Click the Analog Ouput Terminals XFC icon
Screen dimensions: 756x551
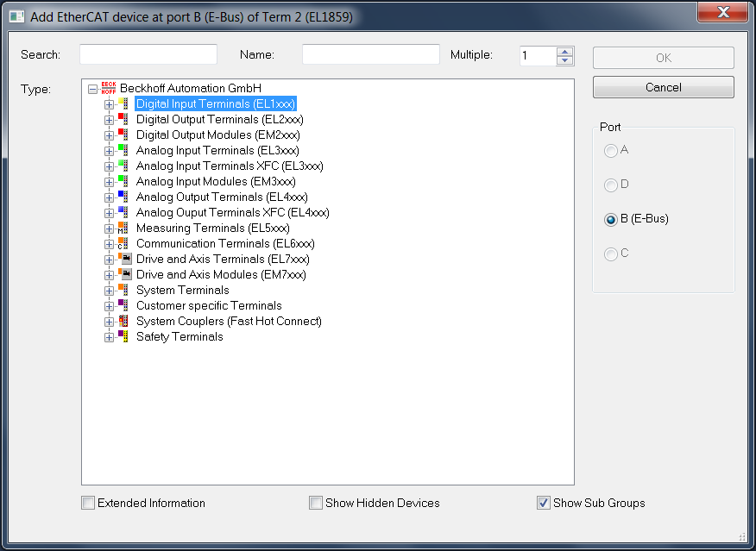coord(123,212)
